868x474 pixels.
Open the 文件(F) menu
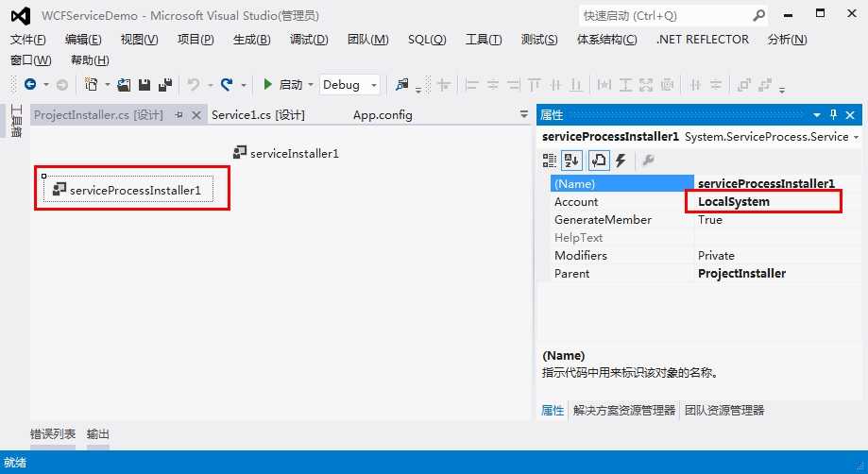28,40
